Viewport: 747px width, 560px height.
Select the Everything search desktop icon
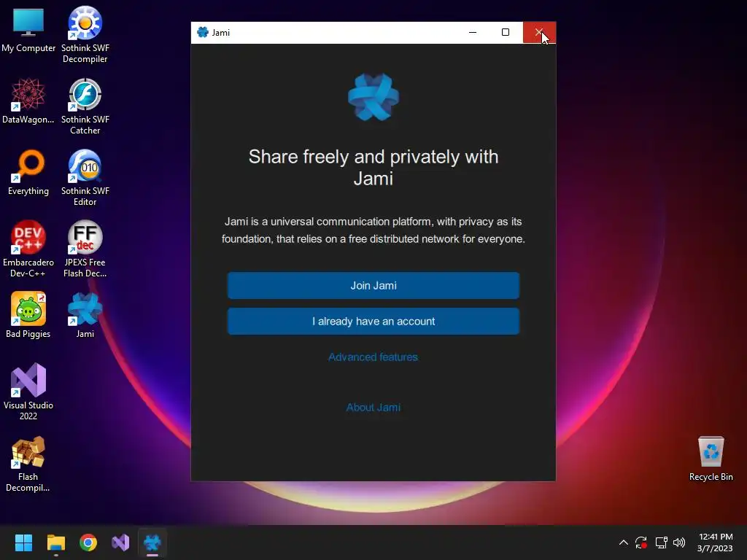(x=28, y=172)
